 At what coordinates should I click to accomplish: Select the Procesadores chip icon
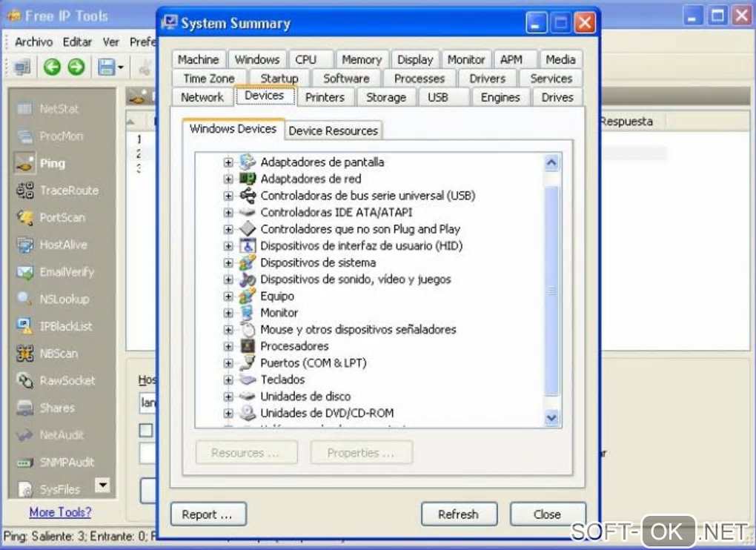point(248,345)
